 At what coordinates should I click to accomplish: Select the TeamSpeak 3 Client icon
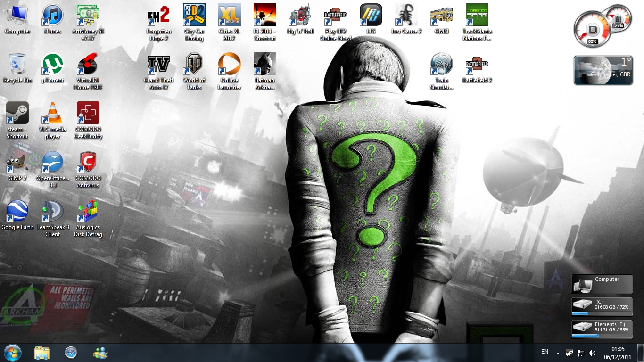52,219
